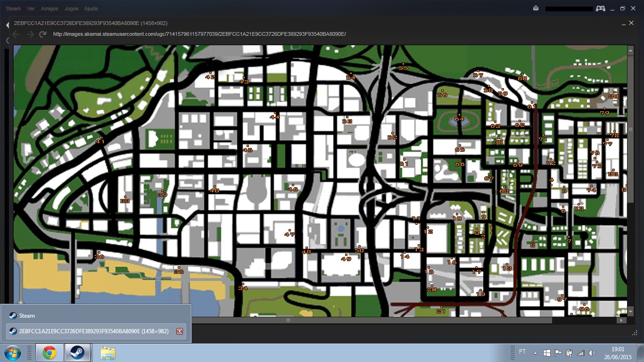Click map marker 48
The width and height of the screenshot is (644, 362).
(x=306, y=251)
